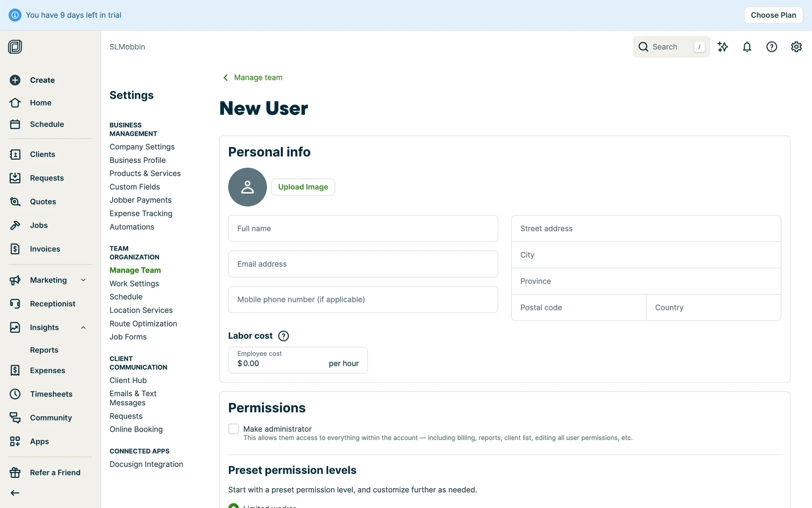Collapse sidebar with the left arrow
Image resolution: width=812 pixels, height=508 pixels.
tap(15, 493)
